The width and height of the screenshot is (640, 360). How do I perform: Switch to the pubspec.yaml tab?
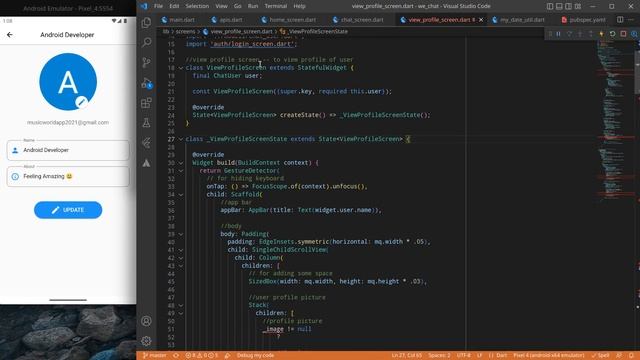click(584, 20)
